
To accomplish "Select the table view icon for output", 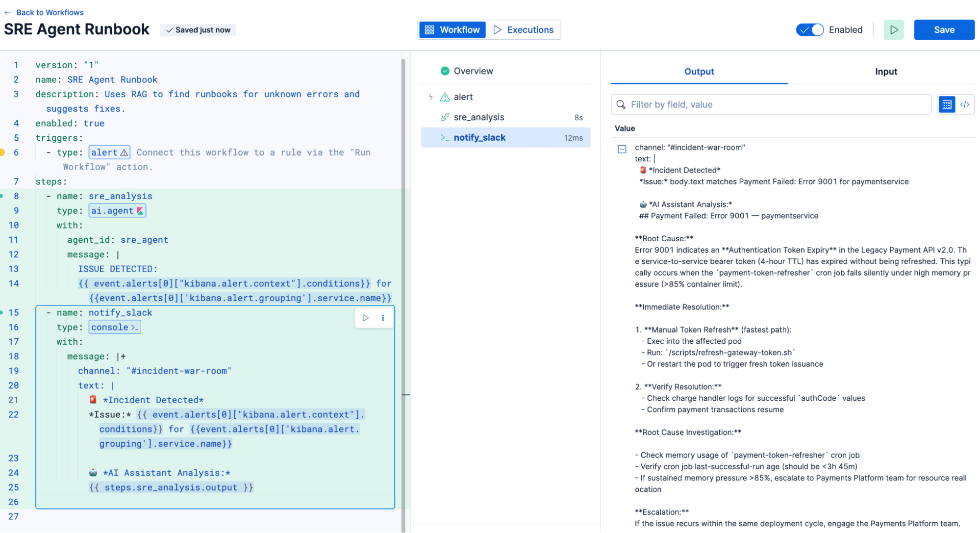I will [x=946, y=104].
